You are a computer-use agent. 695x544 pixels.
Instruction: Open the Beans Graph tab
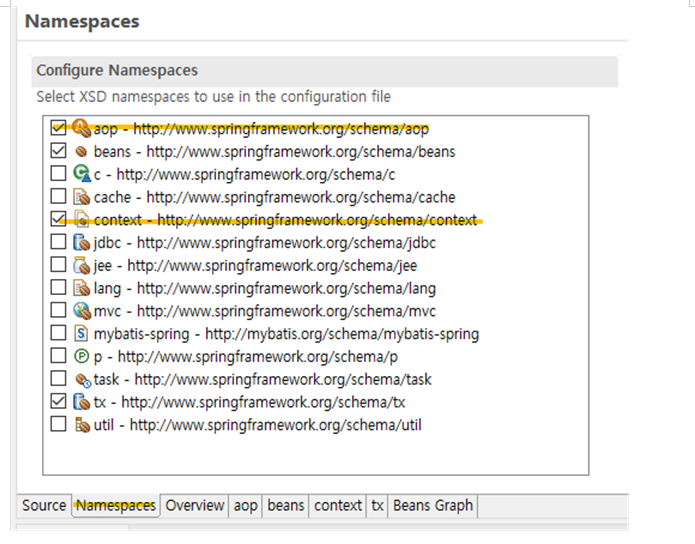(x=433, y=505)
